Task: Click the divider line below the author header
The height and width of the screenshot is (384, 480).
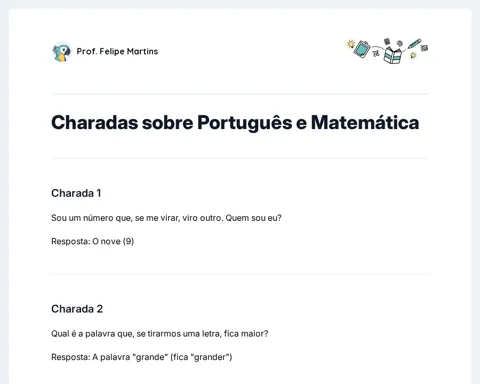Action: tap(240, 94)
